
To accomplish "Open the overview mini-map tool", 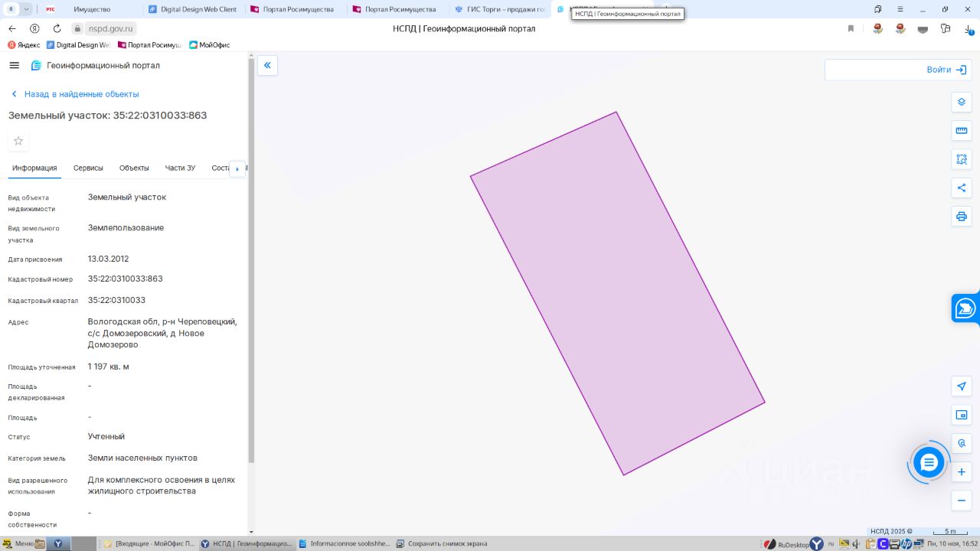I will pyautogui.click(x=962, y=415).
